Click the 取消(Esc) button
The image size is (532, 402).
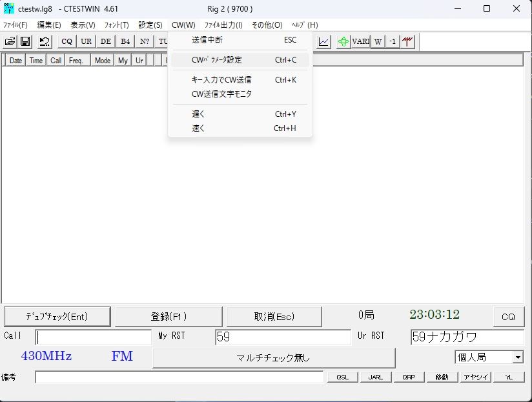(x=274, y=317)
